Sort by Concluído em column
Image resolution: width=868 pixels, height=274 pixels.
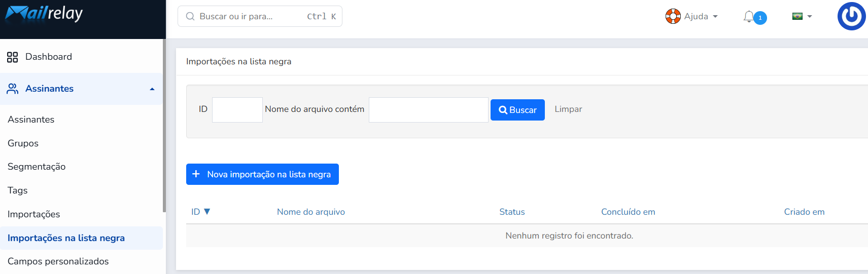coord(628,212)
